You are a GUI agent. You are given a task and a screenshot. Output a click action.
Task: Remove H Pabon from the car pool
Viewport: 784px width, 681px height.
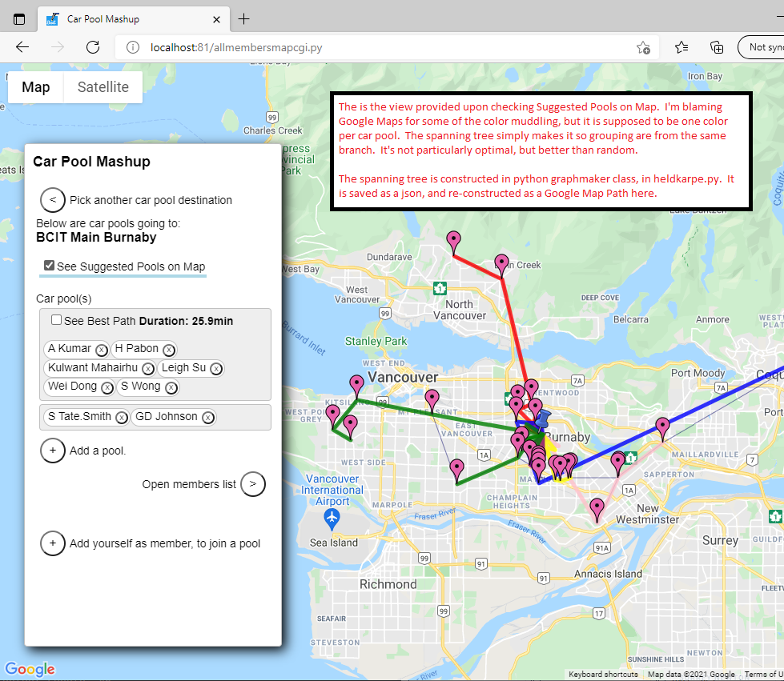pos(169,350)
